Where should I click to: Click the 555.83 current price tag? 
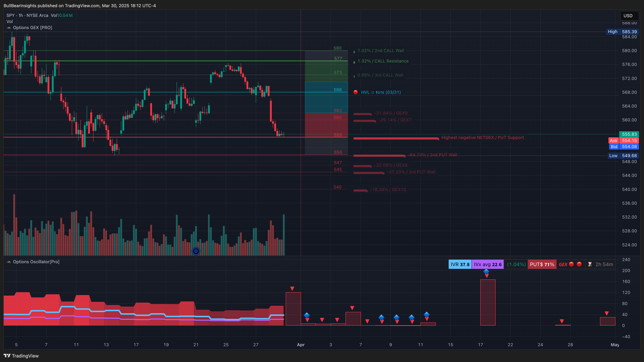629,134
